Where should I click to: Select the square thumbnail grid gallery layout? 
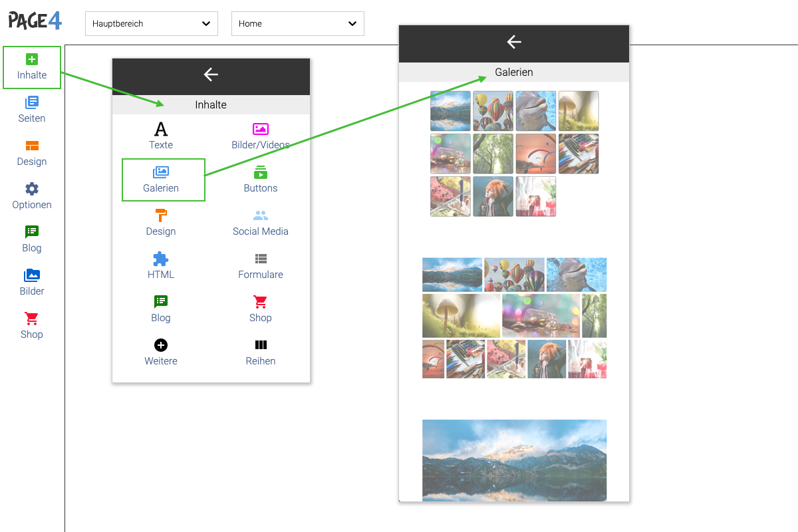click(514, 154)
